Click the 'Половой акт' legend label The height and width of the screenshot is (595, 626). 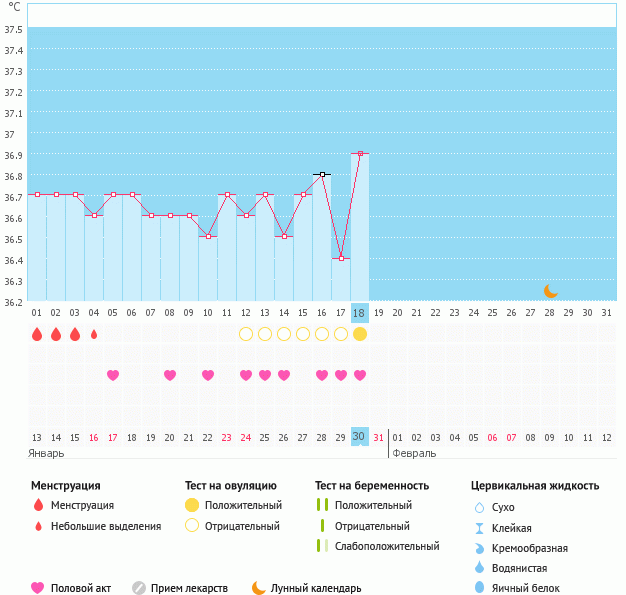pyautogui.click(x=82, y=588)
